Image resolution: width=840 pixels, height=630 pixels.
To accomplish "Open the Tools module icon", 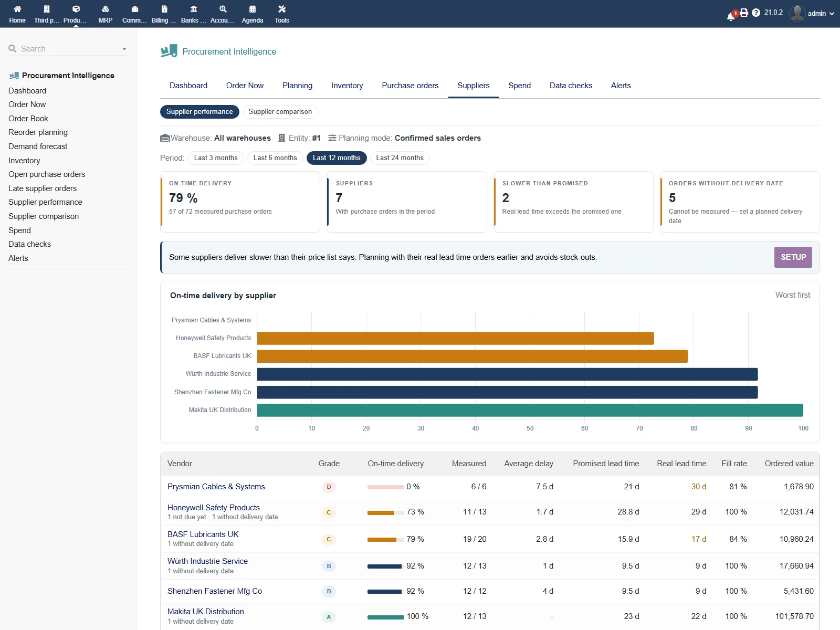I will (x=282, y=9).
